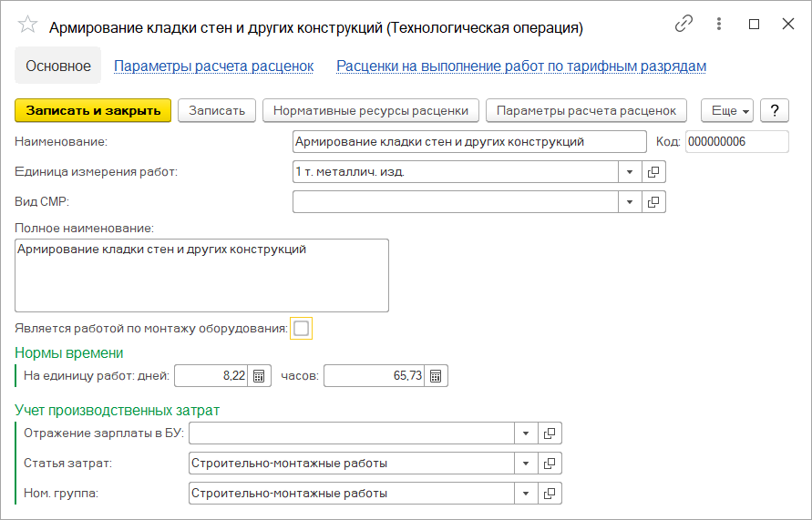This screenshot has height=520, width=812.
Task: Open the Еще actions menu
Action: tap(726, 110)
